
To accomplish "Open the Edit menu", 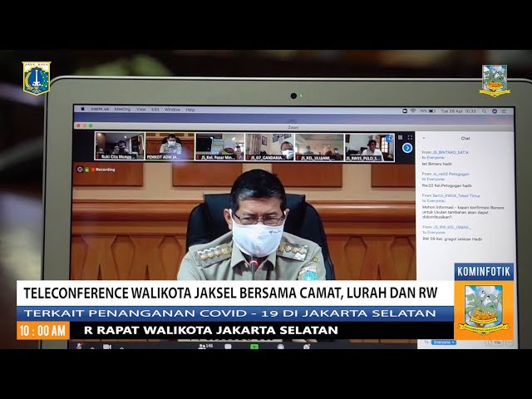I will click(155, 110).
